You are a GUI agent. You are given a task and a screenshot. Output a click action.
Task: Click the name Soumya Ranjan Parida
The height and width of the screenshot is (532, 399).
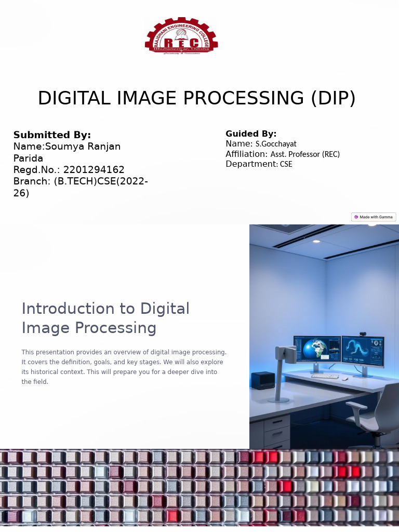click(67, 152)
